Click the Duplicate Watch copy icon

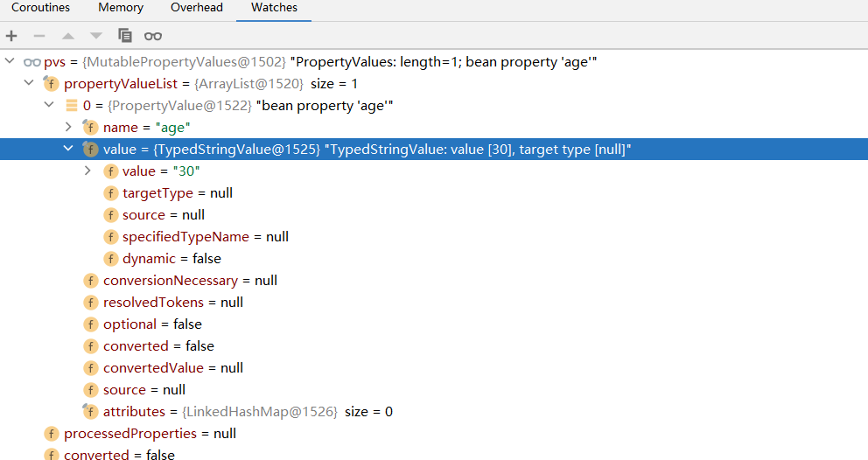pyautogui.click(x=125, y=36)
